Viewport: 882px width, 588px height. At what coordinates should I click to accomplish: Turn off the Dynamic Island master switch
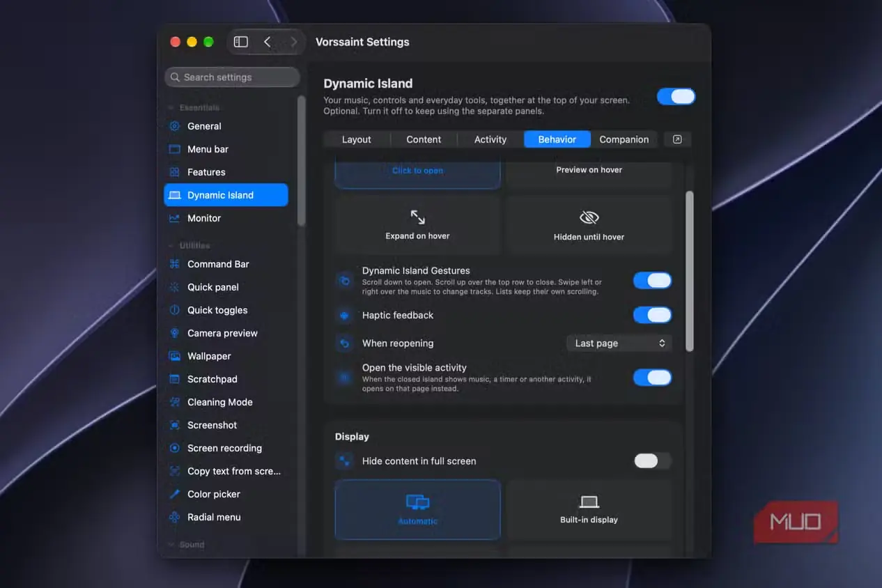[x=676, y=97]
